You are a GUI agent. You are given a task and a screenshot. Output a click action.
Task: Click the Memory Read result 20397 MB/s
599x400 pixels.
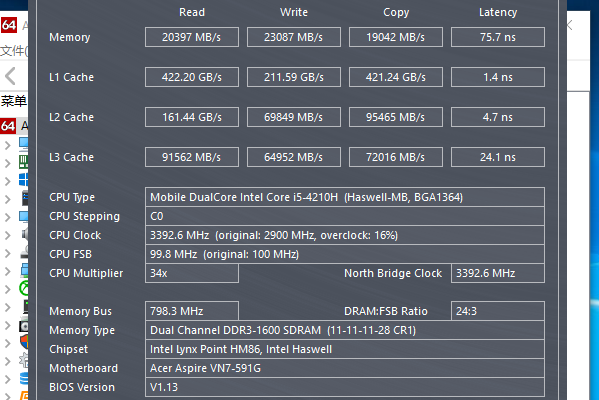[x=192, y=37]
